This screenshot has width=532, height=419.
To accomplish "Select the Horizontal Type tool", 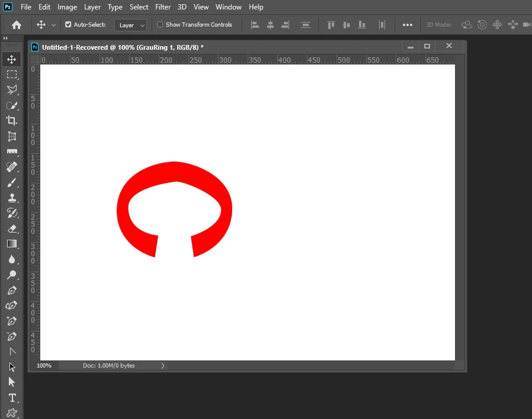I will 12,398.
